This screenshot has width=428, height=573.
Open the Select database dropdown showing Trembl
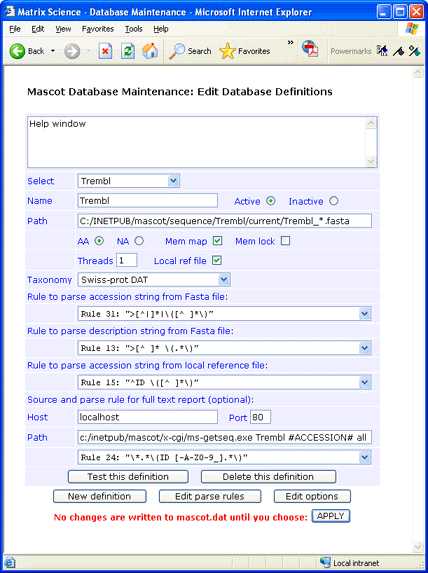point(129,181)
